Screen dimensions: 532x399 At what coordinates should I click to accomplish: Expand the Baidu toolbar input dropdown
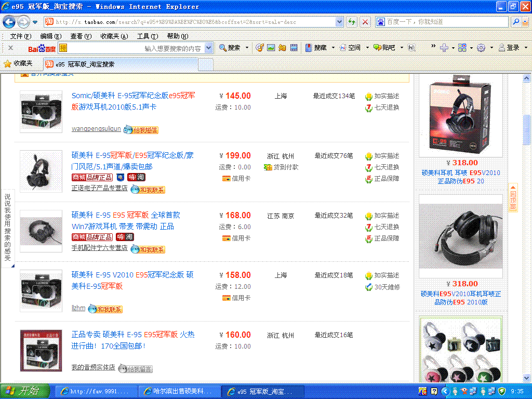[x=209, y=48]
